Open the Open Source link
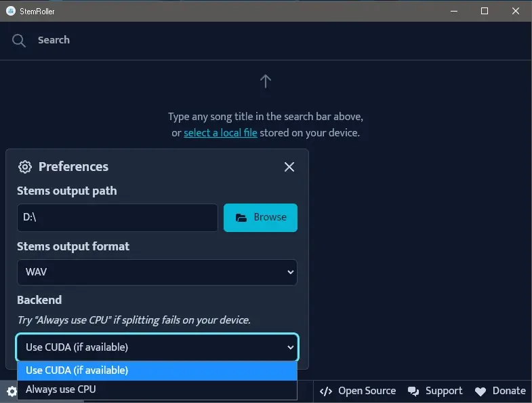 (358, 391)
